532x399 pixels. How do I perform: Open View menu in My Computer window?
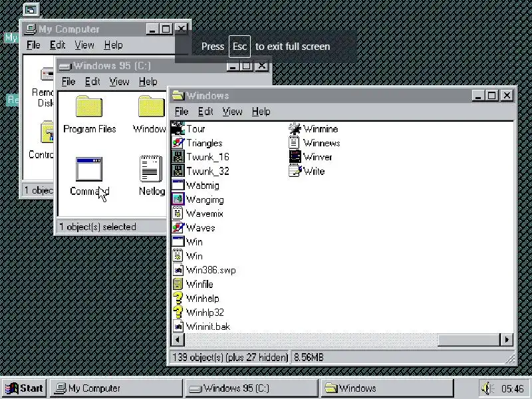[x=84, y=45]
